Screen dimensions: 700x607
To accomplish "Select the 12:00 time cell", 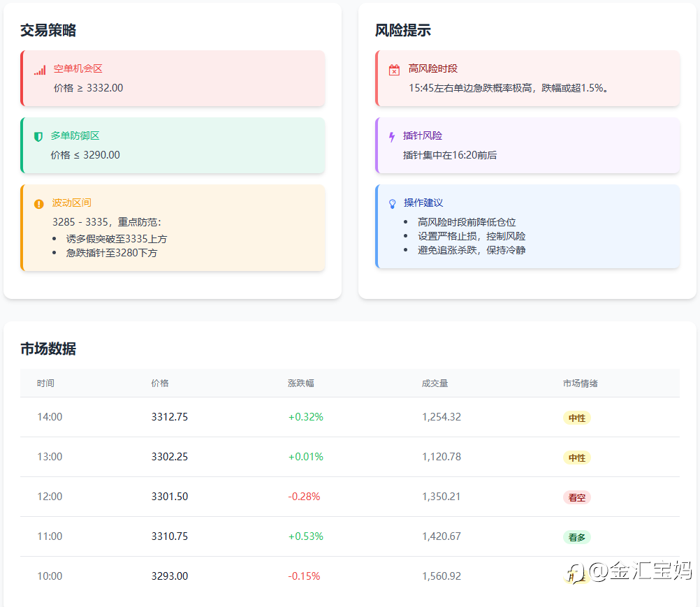I will (x=50, y=497).
